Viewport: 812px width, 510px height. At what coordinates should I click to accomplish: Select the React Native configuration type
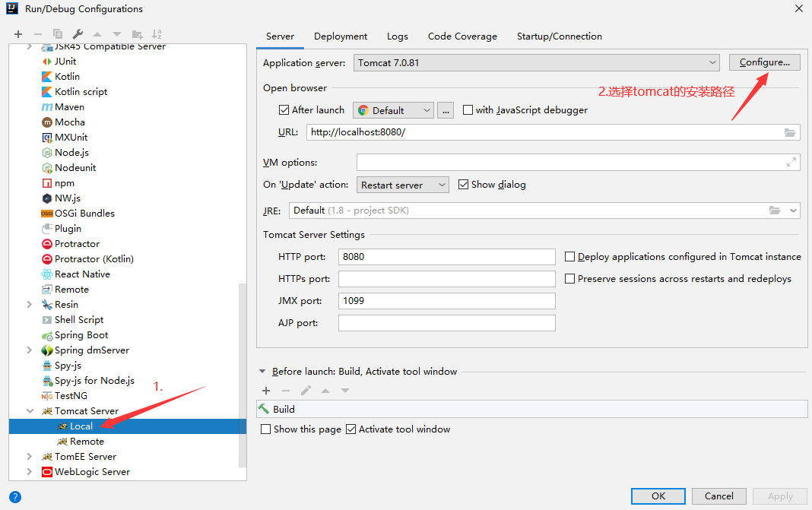click(x=82, y=274)
